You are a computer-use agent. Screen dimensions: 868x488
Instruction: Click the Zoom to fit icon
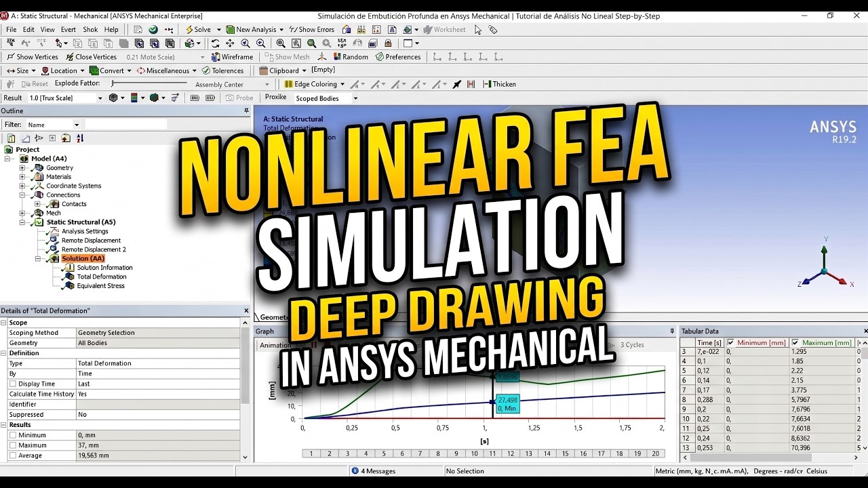(280, 43)
